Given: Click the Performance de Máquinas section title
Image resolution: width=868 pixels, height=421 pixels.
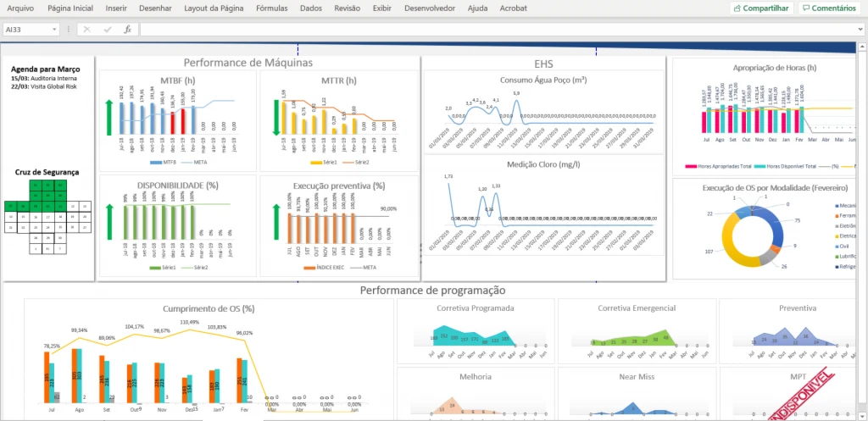Looking at the screenshot, I should click(248, 63).
